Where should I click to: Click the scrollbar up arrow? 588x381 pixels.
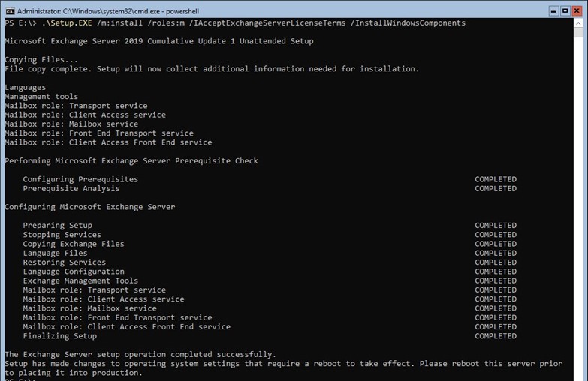578,22
